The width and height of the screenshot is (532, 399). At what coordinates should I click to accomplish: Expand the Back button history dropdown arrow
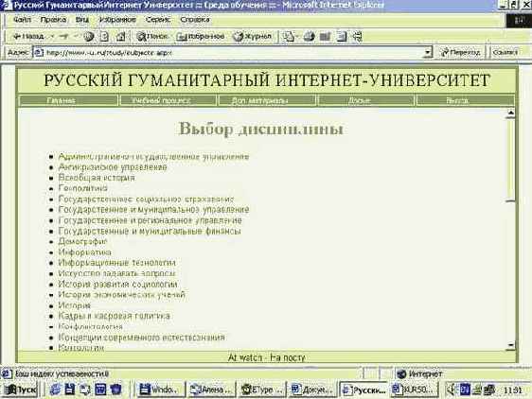coord(52,36)
